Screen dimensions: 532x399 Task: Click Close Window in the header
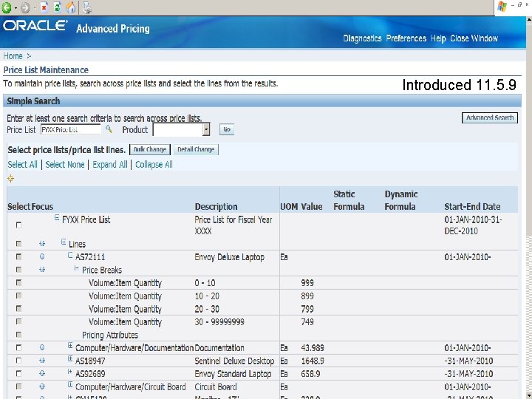474,38
